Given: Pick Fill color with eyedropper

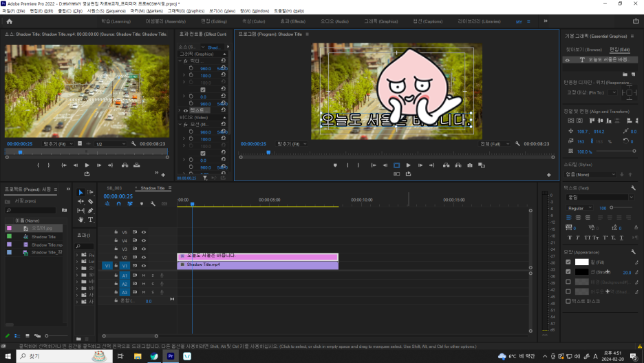Looking at the screenshot, I should [x=636, y=262].
